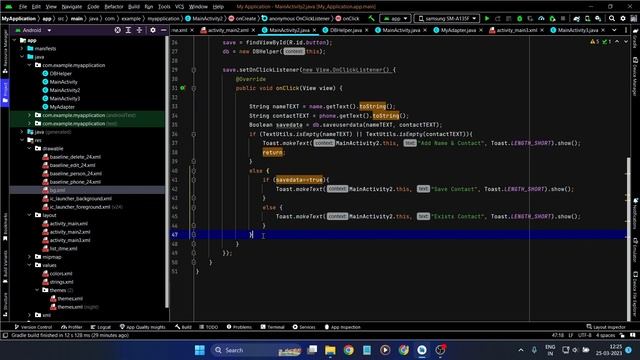Image resolution: width=640 pixels, height=360 pixels.
Task: Close the MainActivity2.java tab
Action: click(x=314, y=30)
